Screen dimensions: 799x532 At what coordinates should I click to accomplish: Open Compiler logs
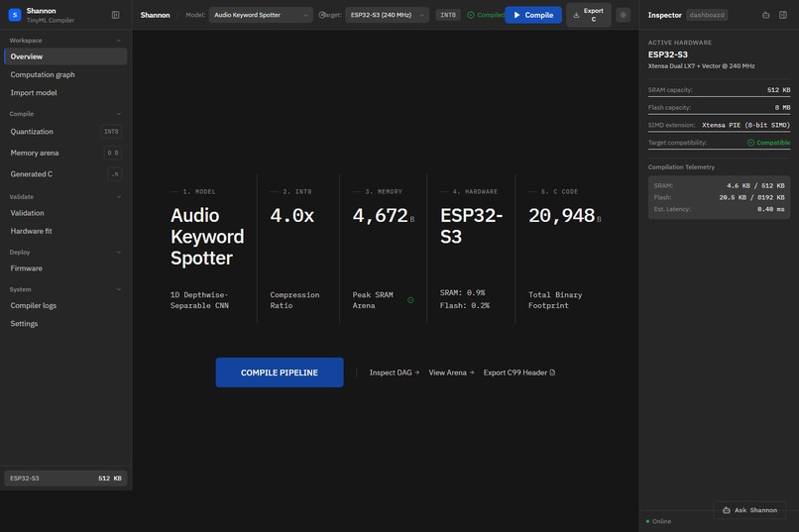(65, 305)
